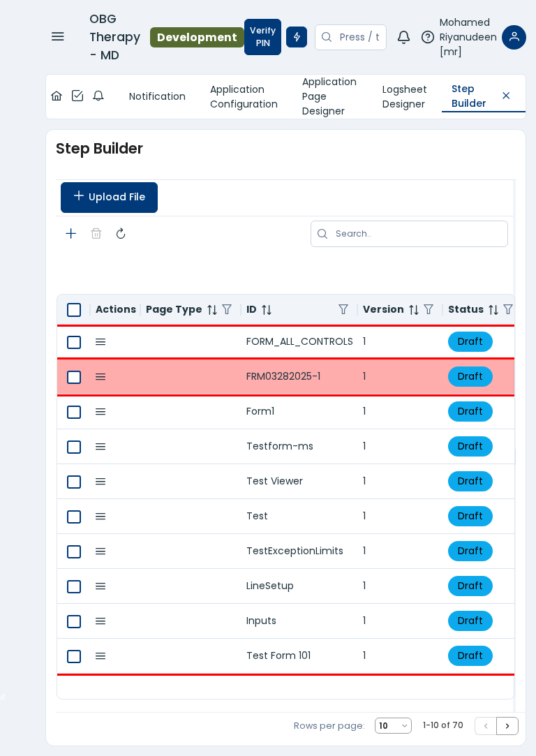Click the Upload File button
The height and width of the screenshot is (756, 536).
(109, 198)
